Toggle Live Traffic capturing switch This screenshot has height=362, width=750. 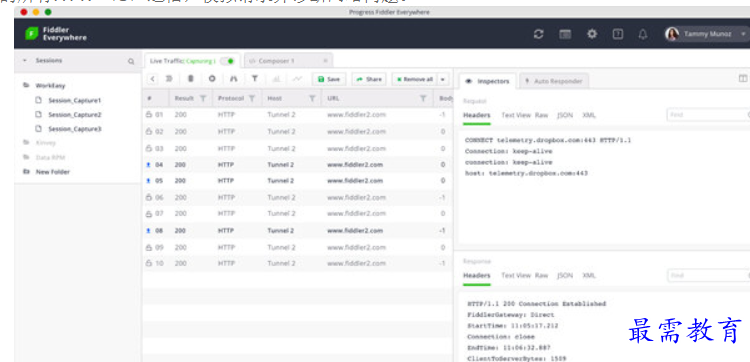click(x=228, y=61)
